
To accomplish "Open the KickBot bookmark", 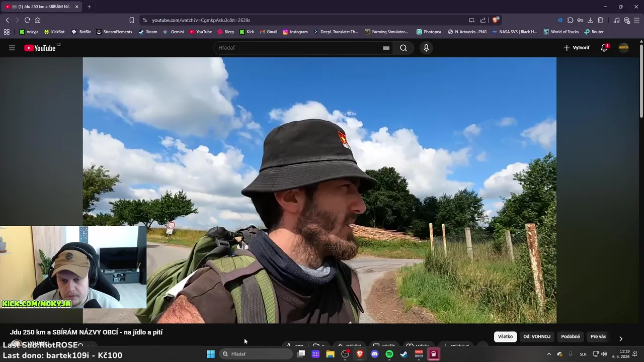I will pyautogui.click(x=54, y=32).
